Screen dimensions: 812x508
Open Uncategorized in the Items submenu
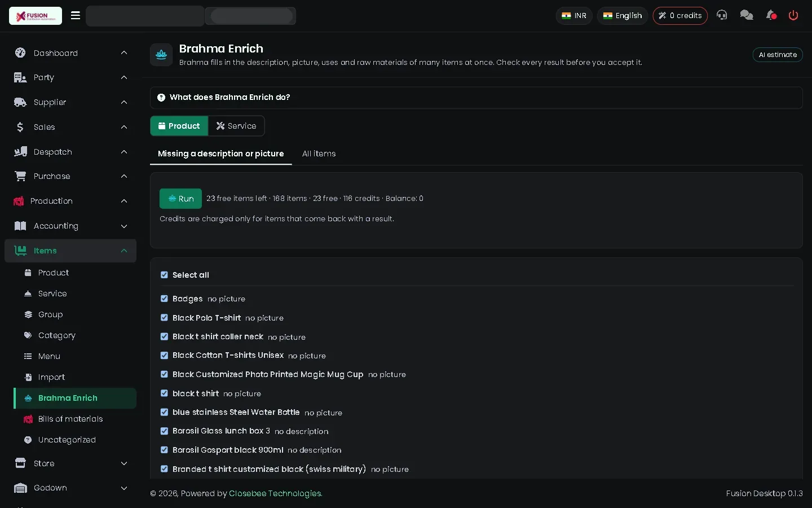tap(75, 440)
